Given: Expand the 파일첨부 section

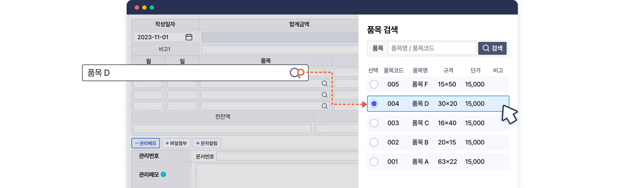Looking at the screenshot, I should pos(176,143).
